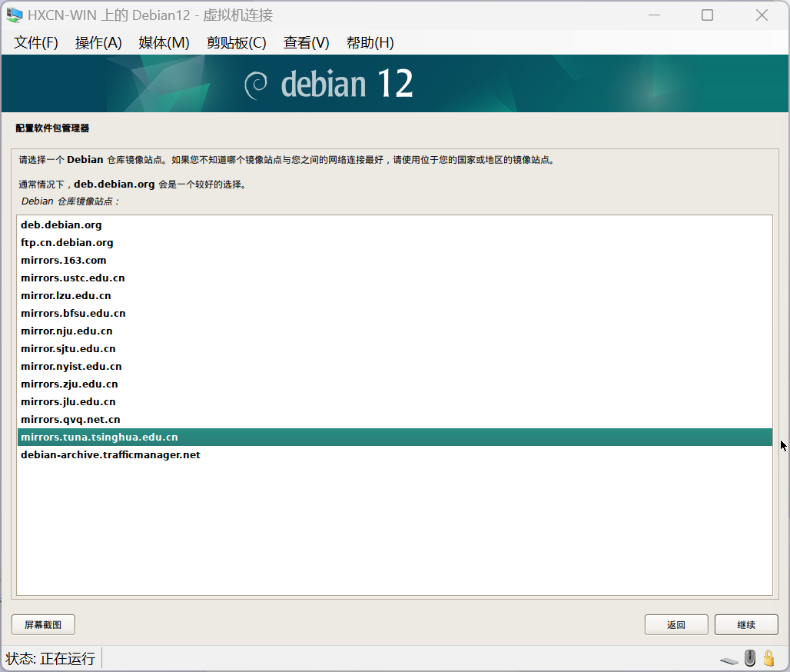Click the VM connection window icon
The height and width of the screenshot is (672, 790).
tap(14, 15)
